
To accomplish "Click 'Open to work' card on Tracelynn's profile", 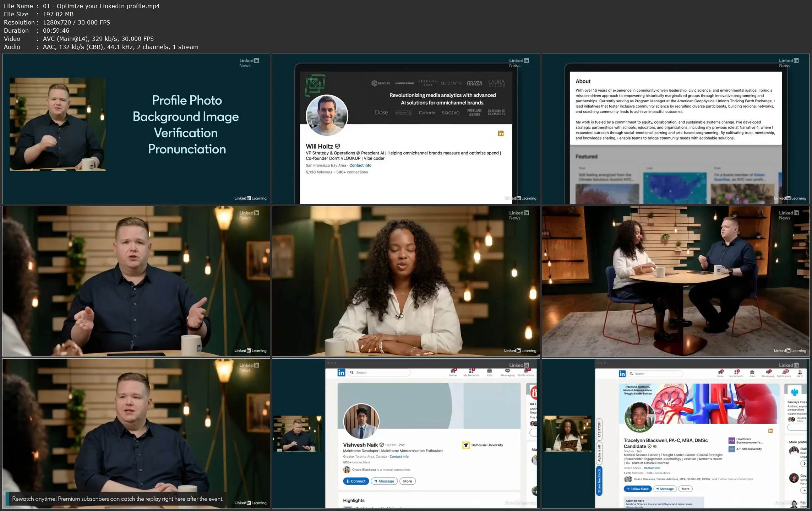I will (664, 502).
